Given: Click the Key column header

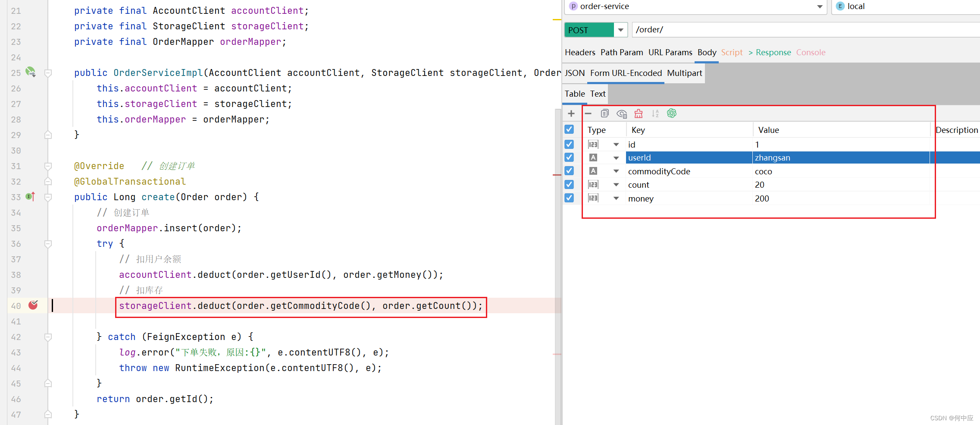Looking at the screenshot, I should [689, 130].
